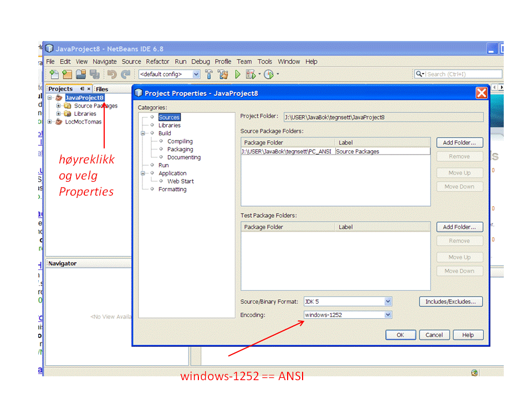532x399 pixels.
Task: Click Add Folder for Source Package Folders
Action: pos(459,142)
